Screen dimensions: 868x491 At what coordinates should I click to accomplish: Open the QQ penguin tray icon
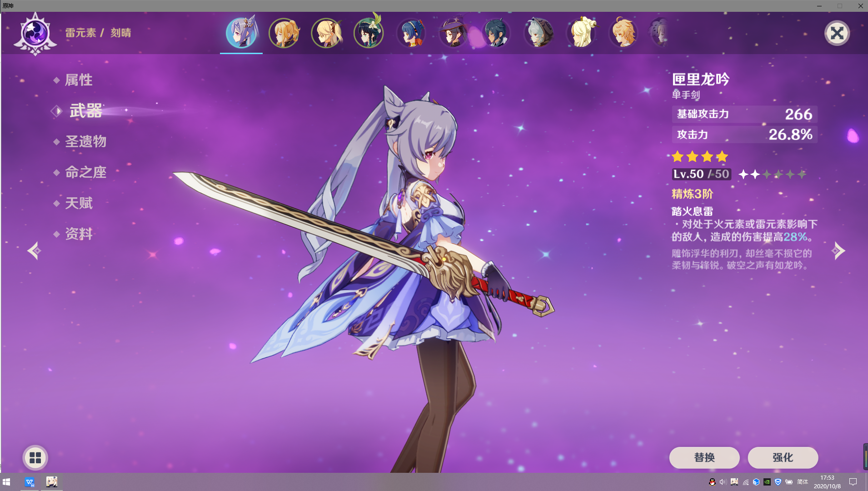(712, 482)
